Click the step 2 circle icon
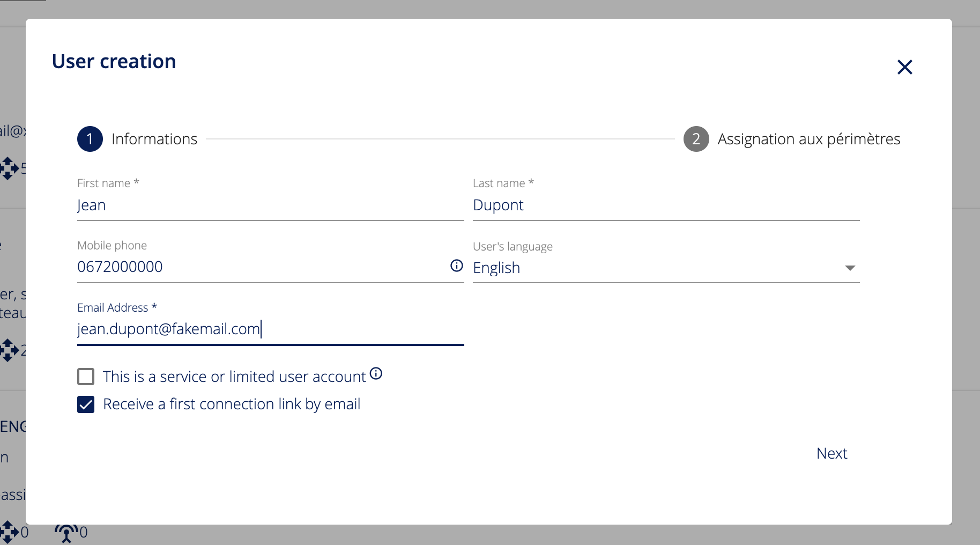Screen dimensions: 980x545 [x=696, y=139]
